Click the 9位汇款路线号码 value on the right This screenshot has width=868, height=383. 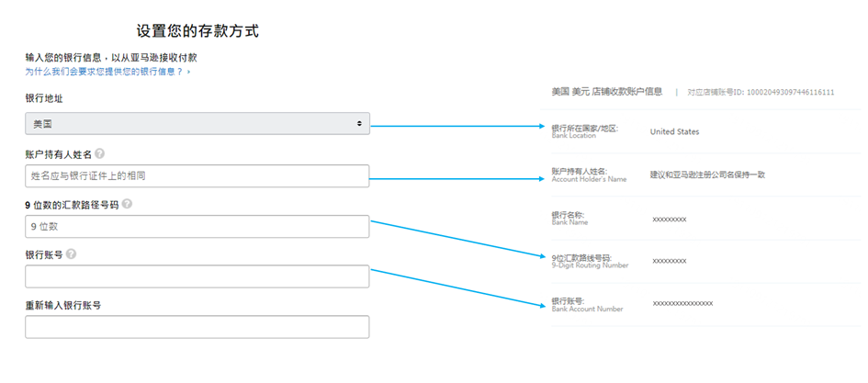[669, 261]
